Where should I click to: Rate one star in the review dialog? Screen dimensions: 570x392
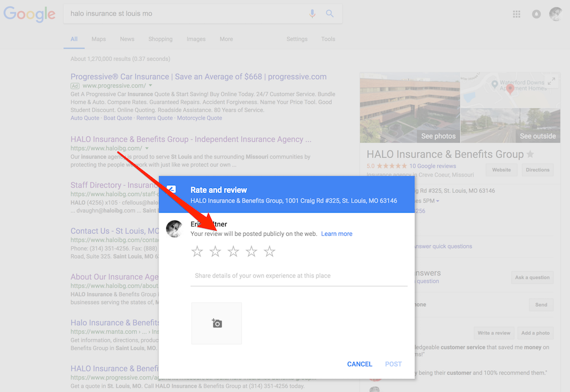(197, 251)
